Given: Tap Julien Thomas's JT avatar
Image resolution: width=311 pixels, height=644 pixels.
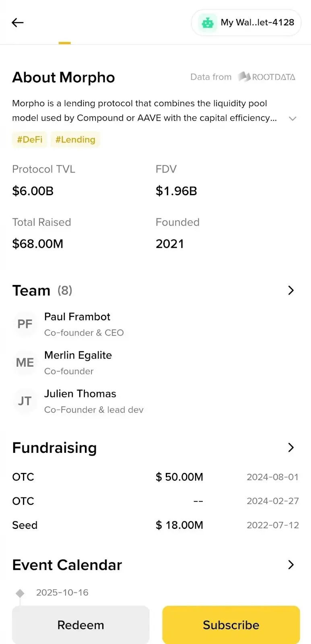Looking at the screenshot, I should click(x=25, y=401).
